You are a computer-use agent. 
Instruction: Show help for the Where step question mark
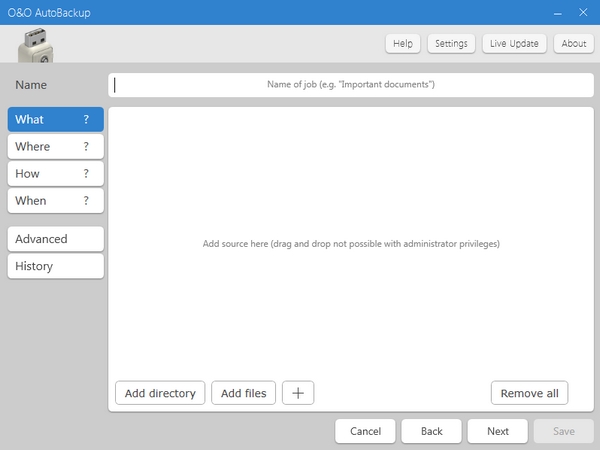click(86, 146)
